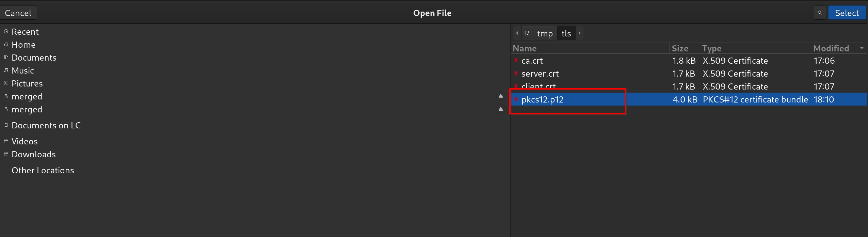Switch to tmp folder in path bar

coord(545,33)
